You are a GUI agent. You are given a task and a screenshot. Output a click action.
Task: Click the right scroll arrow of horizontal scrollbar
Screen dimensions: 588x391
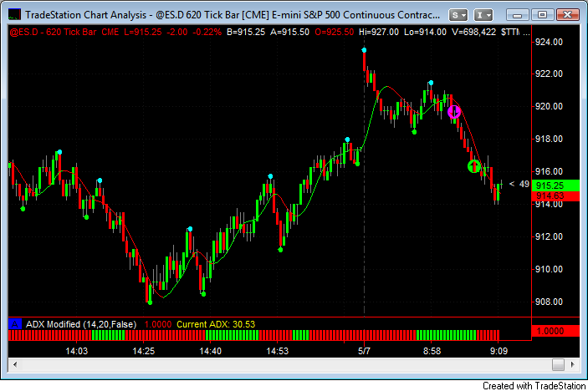572,364
